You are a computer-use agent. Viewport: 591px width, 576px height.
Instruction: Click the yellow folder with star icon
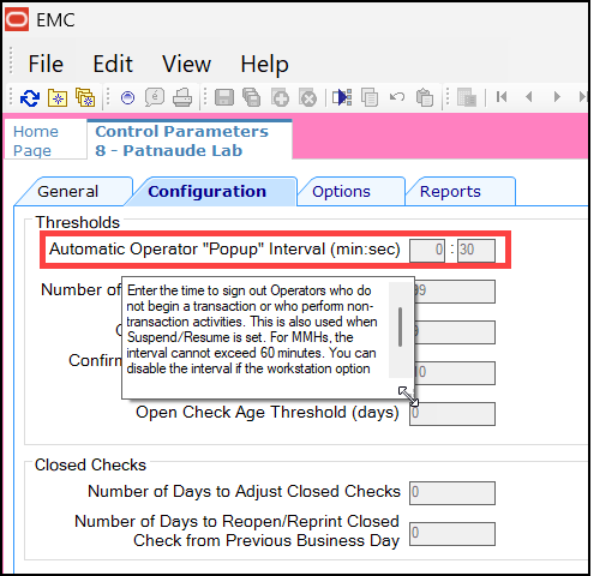[x=58, y=98]
